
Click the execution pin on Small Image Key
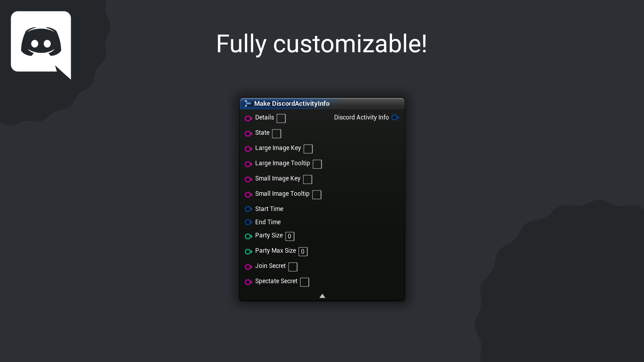click(x=249, y=179)
